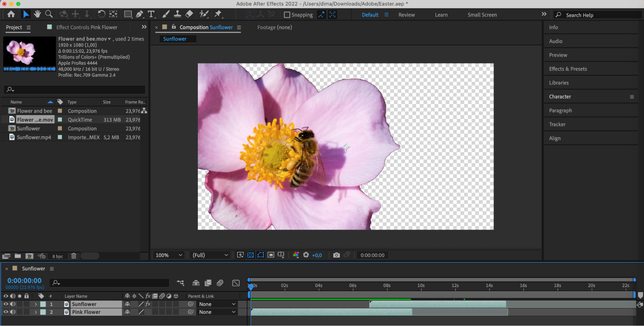Screen dimensions: 644x326
Task: Activate the Puppet Pin tool
Action: coord(218,14)
